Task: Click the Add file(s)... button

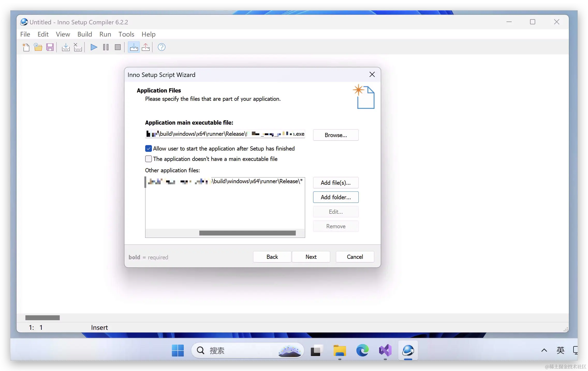Action: coord(336,183)
